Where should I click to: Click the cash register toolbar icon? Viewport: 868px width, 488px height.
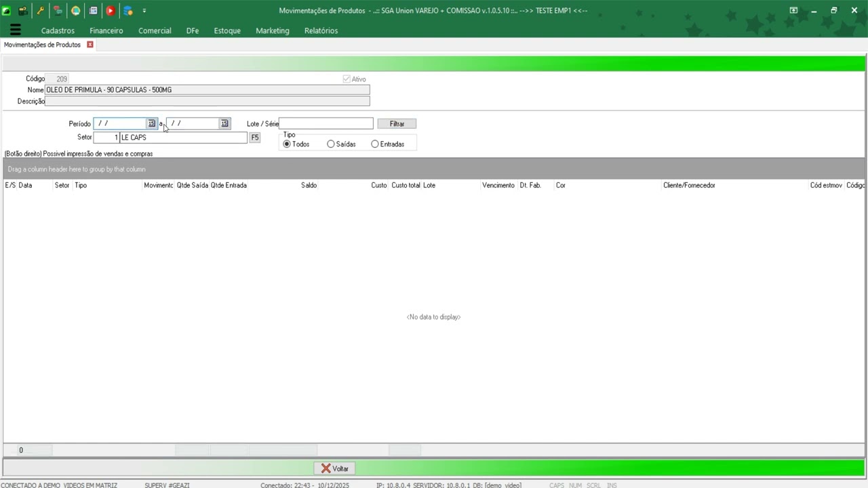[23, 11]
